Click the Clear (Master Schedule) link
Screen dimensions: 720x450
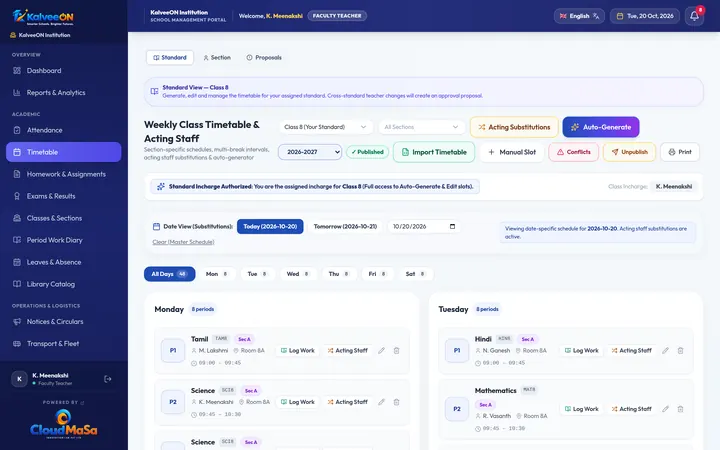[x=183, y=242]
